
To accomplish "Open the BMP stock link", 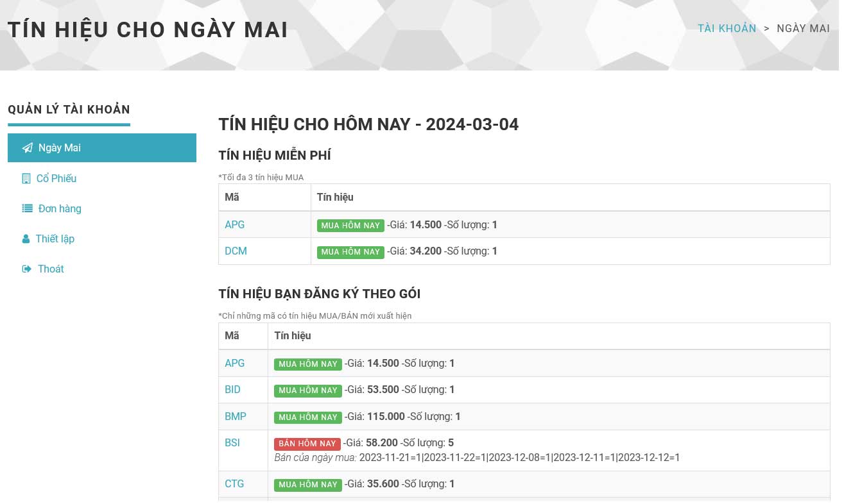I will (236, 416).
